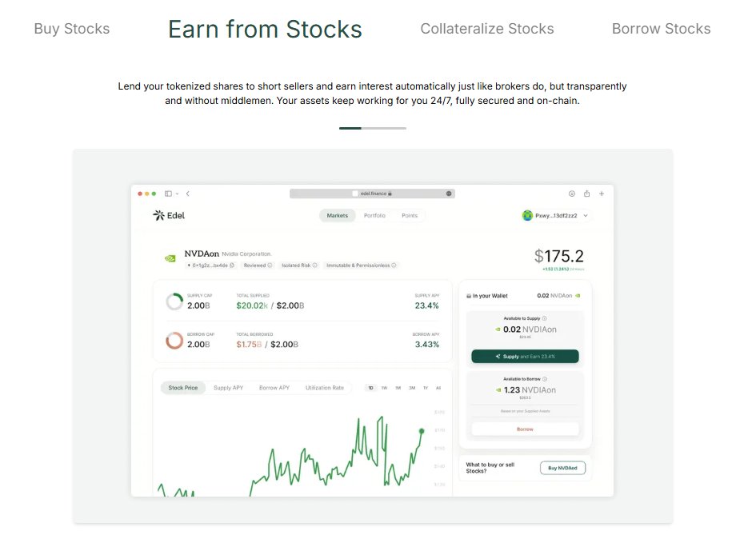Click the wallet icon next to In your Wallet
756x543 pixels.
tap(469, 296)
